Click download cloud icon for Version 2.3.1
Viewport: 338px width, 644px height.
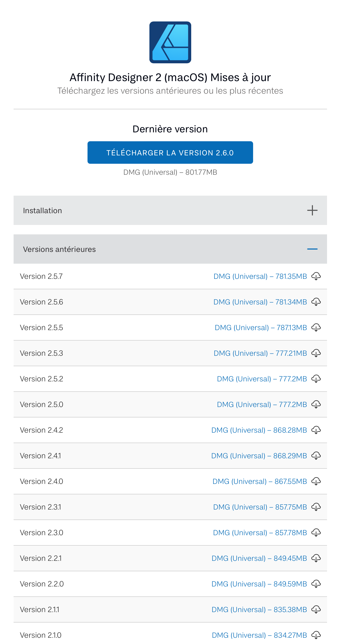pos(316,507)
